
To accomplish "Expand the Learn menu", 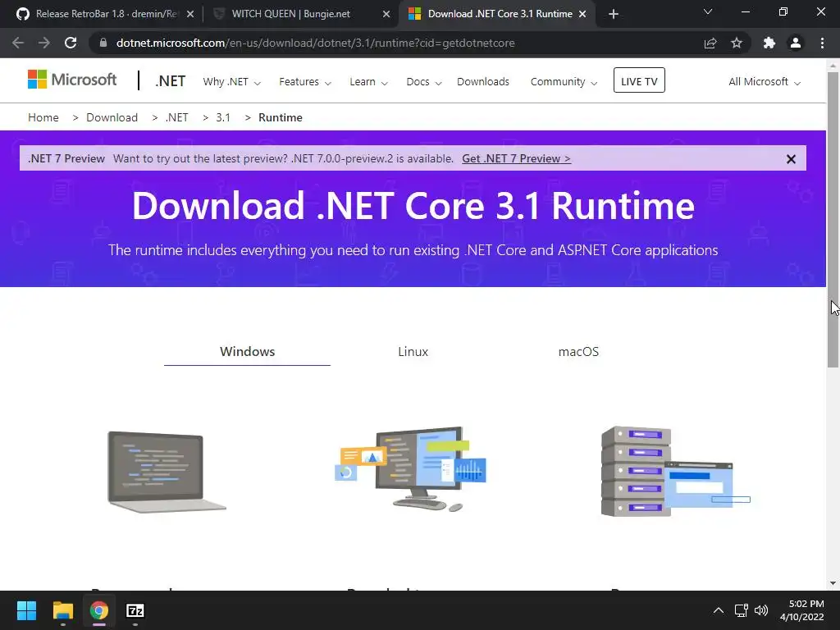I will tap(368, 81).
